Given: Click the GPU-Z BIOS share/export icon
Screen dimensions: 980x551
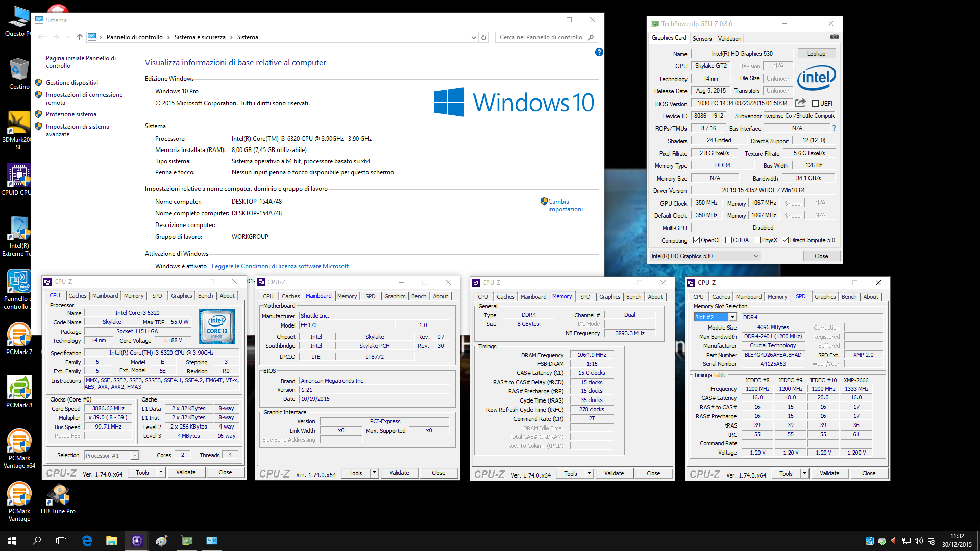Looking at the screenshot, I should pos(800,103).
